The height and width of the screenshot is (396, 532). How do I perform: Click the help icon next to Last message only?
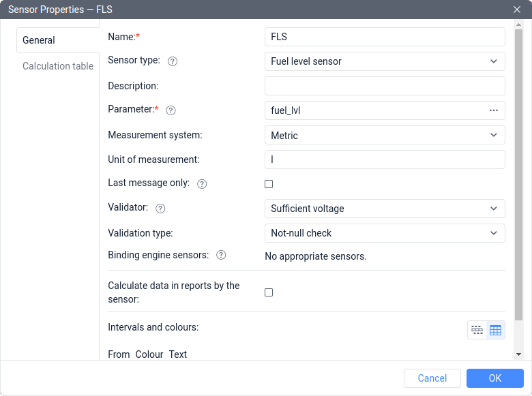click(x=202, y=184)
